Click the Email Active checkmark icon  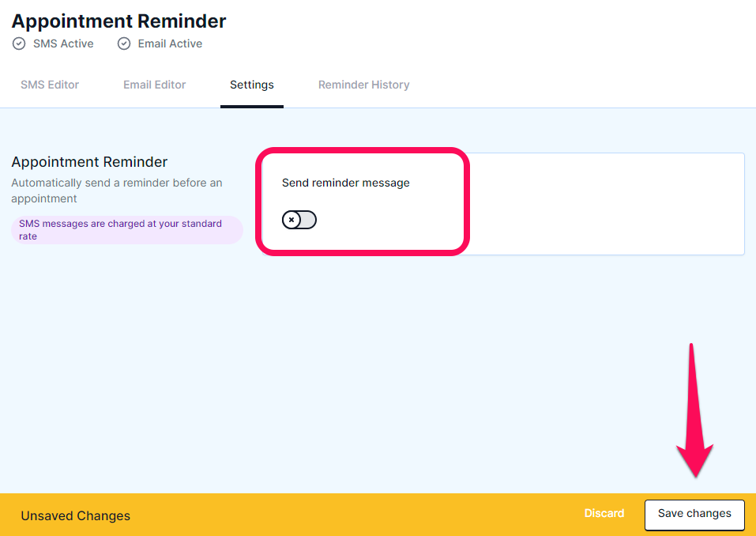pos(124,44)
